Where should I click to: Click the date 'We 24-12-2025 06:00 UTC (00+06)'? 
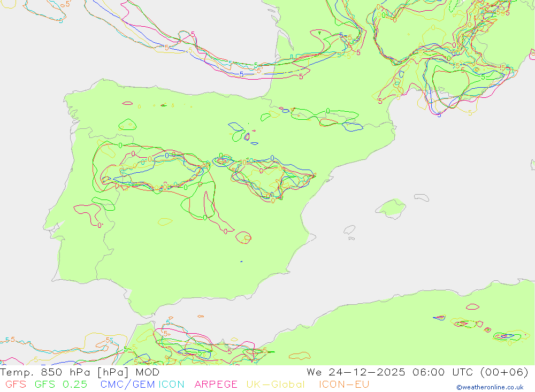[x=418, y=372]
